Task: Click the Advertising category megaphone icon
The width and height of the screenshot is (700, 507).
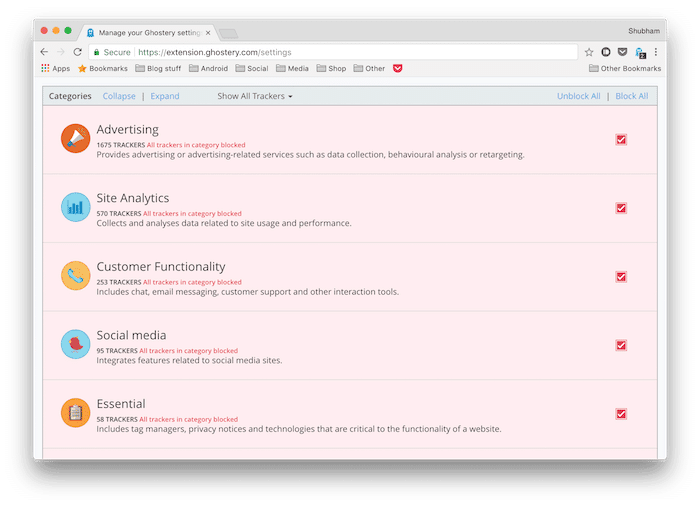Action: click(x=75, y=140)
